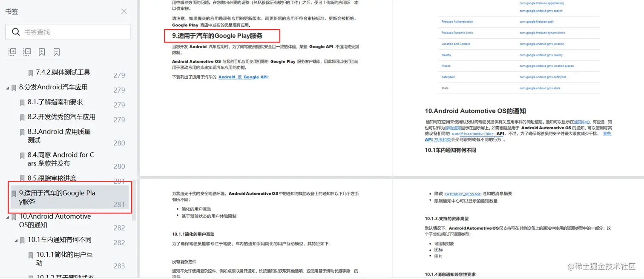The height and width of the screenshot is (279, 644).
Task: Click the Stats table entry
Action: coord(445,88)
